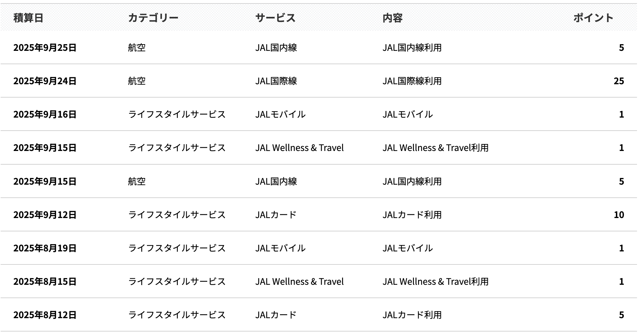Click JAL国際線利用 in the 内容 column
Viewport: 644px width, 335px height.
(x=412, y=81)
